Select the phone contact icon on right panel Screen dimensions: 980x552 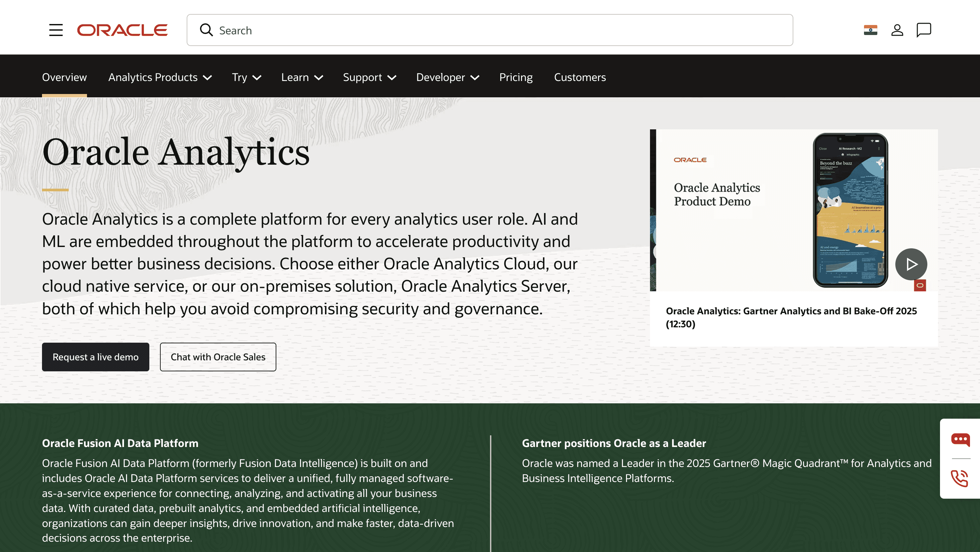coord(960,479)
